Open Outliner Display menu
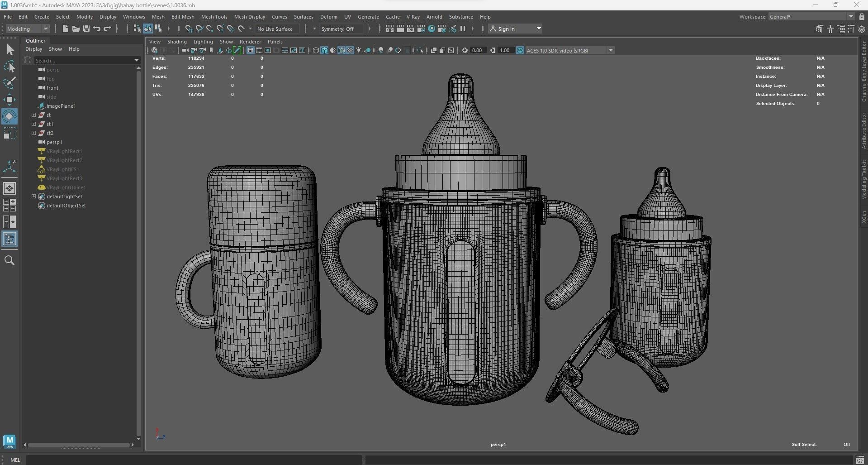 [33, 49]
